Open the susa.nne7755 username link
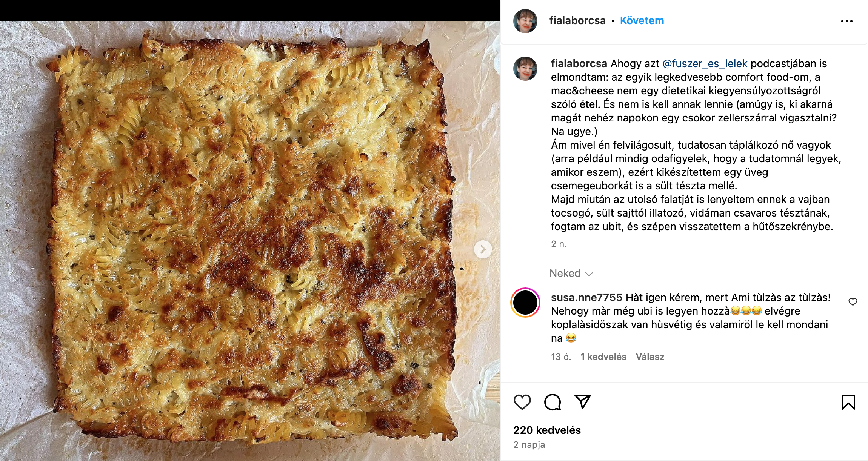 (x=586, y=298)
